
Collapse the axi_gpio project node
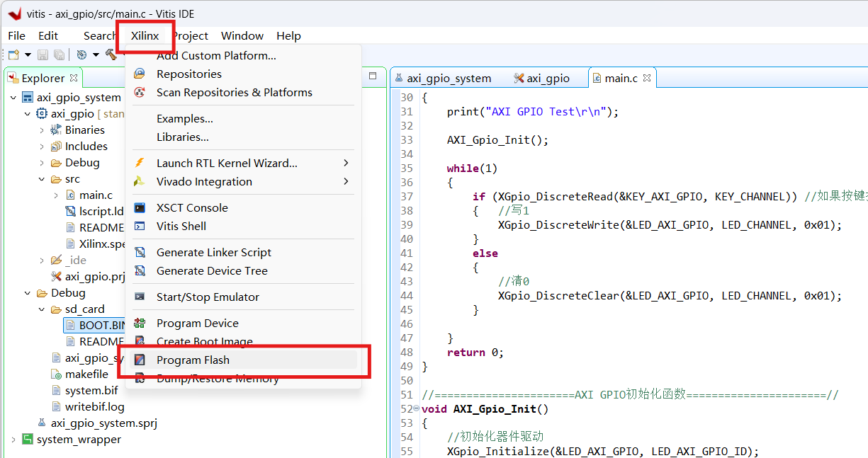click(x=28, y=113)
